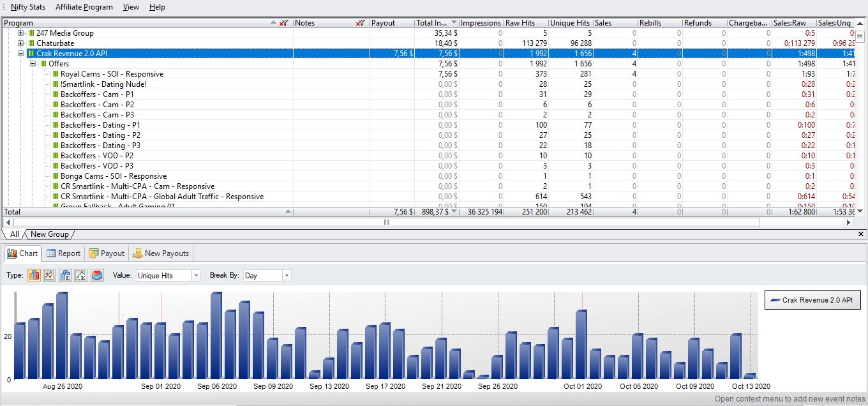
Task: Switch to the New Payouts tab
Action: [161, 253]
